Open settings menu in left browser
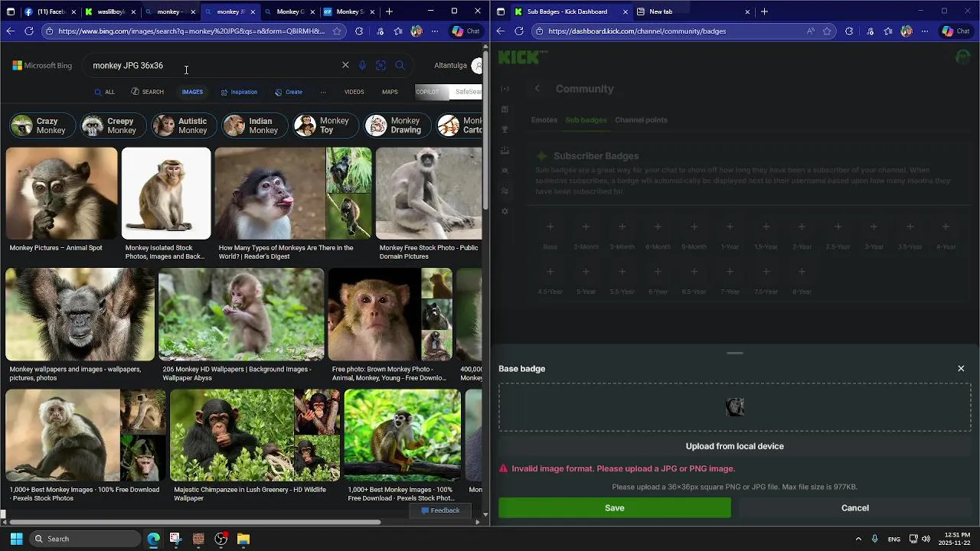Viewport: 980px width, 551px height. pyautogui.click(x=435, y=31)
